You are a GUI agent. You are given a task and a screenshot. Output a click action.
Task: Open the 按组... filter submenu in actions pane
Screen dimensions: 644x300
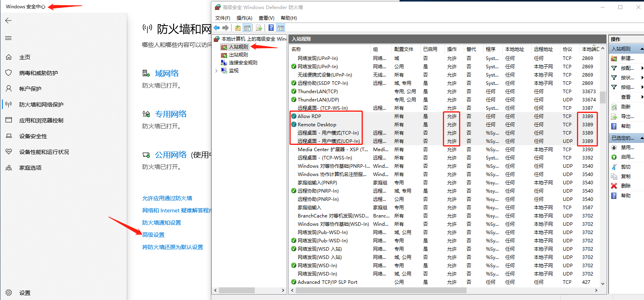coord(627,87)
